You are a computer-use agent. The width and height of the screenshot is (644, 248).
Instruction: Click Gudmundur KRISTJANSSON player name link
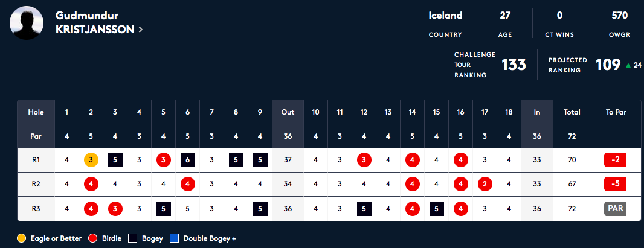click(x=95, y=22)
